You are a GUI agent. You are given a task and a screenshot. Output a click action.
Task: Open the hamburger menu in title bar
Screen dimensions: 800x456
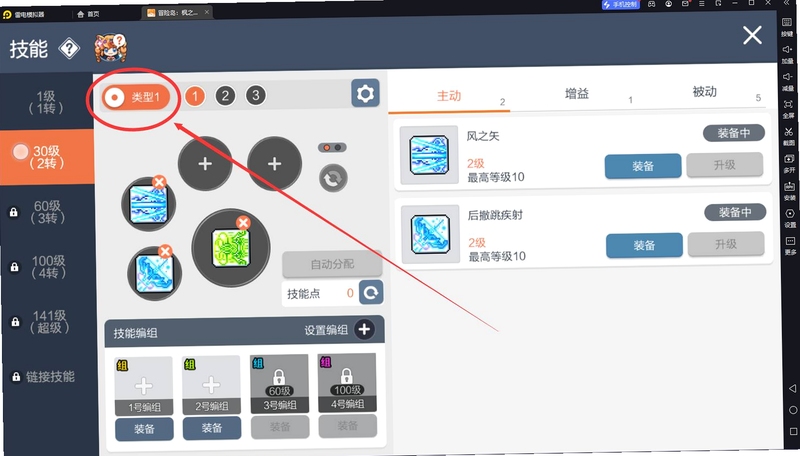702,4
